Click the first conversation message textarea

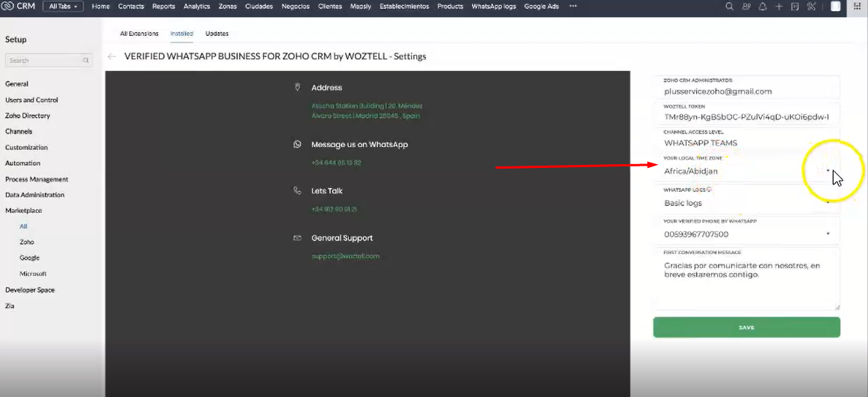tap(747, 279)
